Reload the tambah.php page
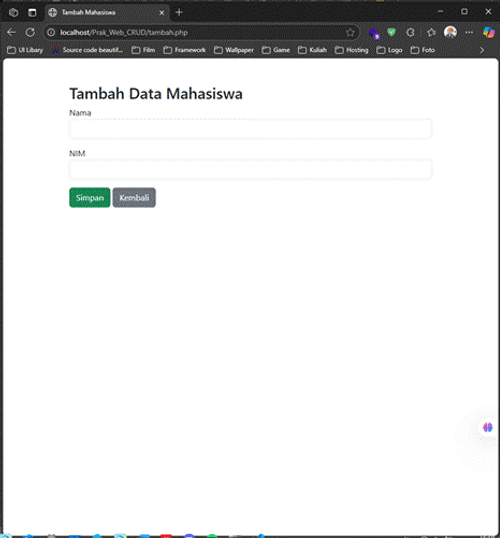 click(x=30, y=33)
